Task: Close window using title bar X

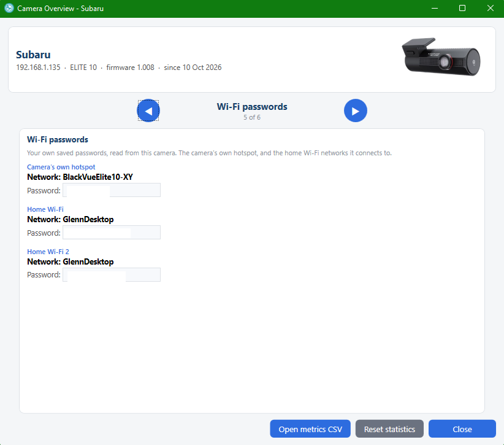Action: (490, 9)
